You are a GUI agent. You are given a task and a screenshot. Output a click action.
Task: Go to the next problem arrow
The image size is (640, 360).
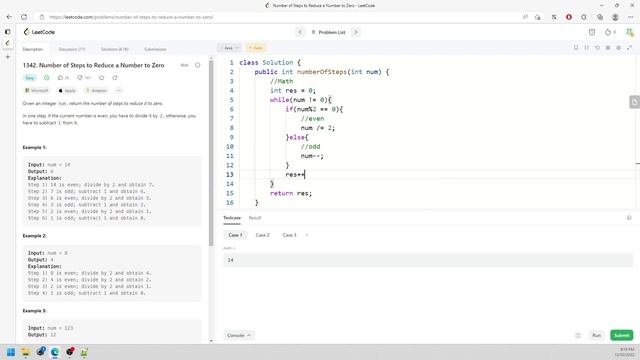(x=356, y=32)
